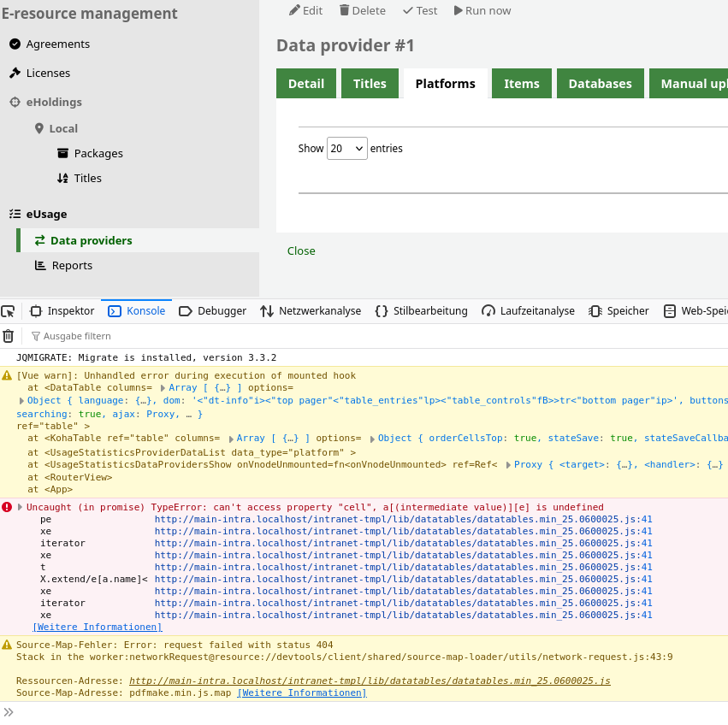Expand the TypeError uncaught error details
This screenshot has height=725, width=728.
click(x=21, y=507)
